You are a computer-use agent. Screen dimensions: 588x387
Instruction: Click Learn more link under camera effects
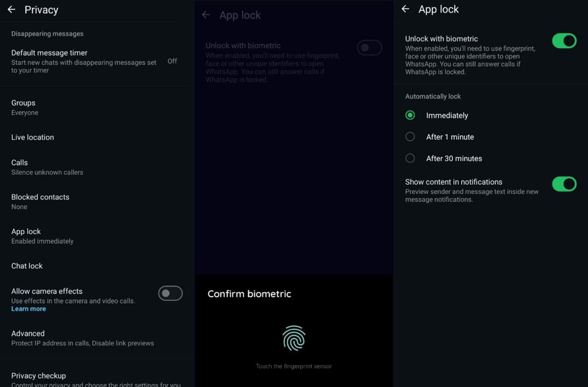click(x=28, y=309)
